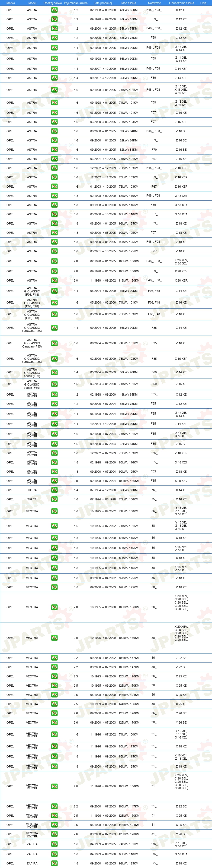Click fuel icon in VECTRA 2.6 body 36_ row
Viewport: 212px width, 868px height.
(54, 713)
